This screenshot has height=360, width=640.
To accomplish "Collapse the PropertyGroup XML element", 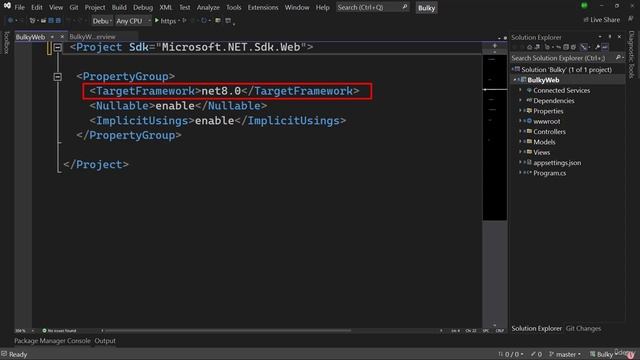I will click(58, 77).
